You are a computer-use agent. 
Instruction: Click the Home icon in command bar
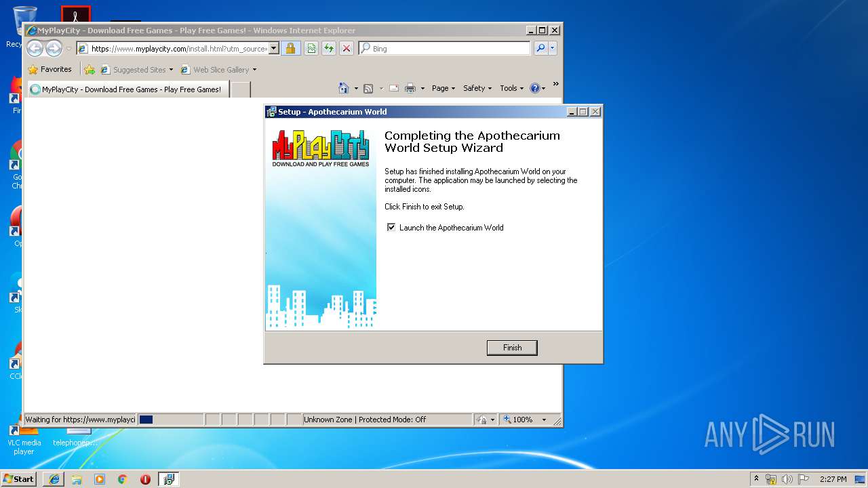[344, 88]
